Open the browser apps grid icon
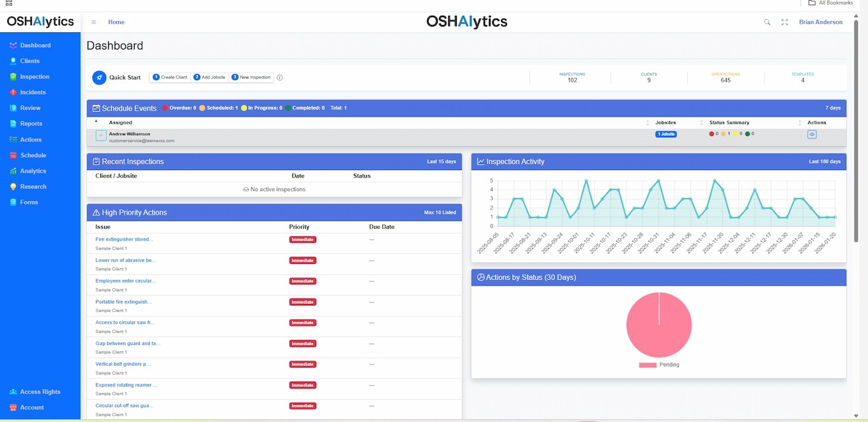Image resolution: width=868 pixels, height=422 pixels. (x=9, y=3)
